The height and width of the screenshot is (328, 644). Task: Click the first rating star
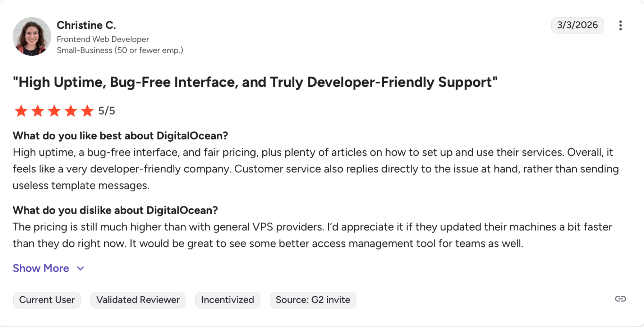[x=21, y=111]
